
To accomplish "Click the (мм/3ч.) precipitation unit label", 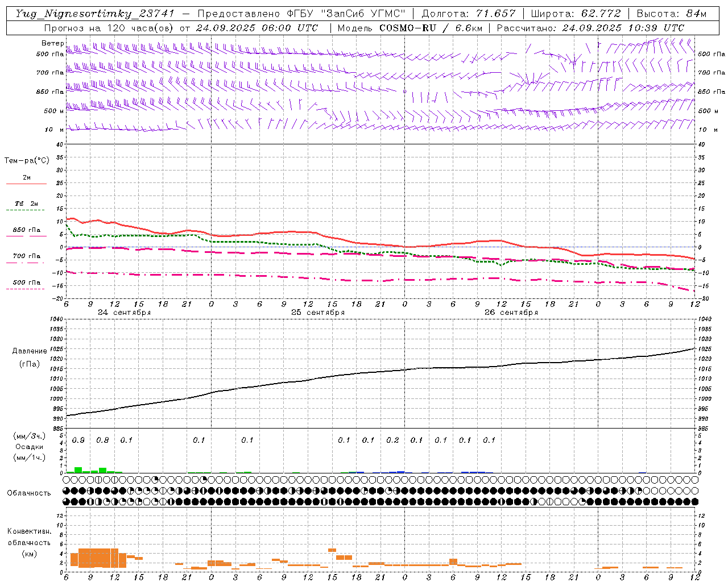I will pos(30,436).
